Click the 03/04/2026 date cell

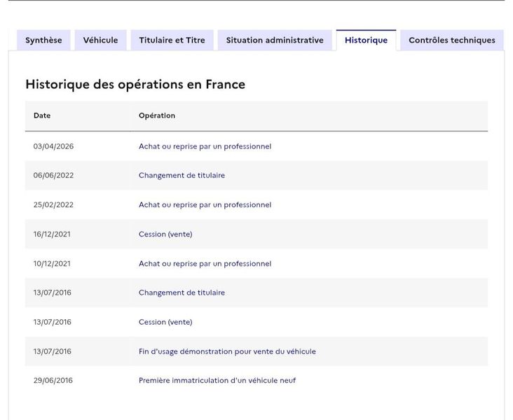point(53,146)
